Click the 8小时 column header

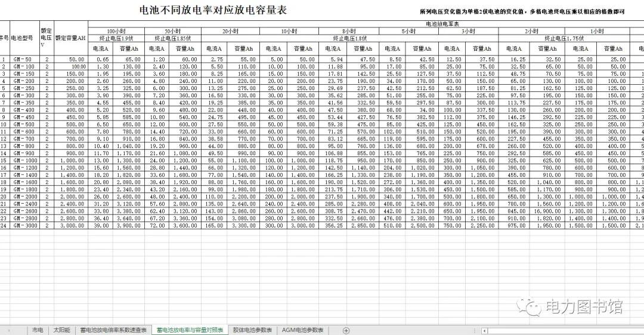tap(349, 31)
